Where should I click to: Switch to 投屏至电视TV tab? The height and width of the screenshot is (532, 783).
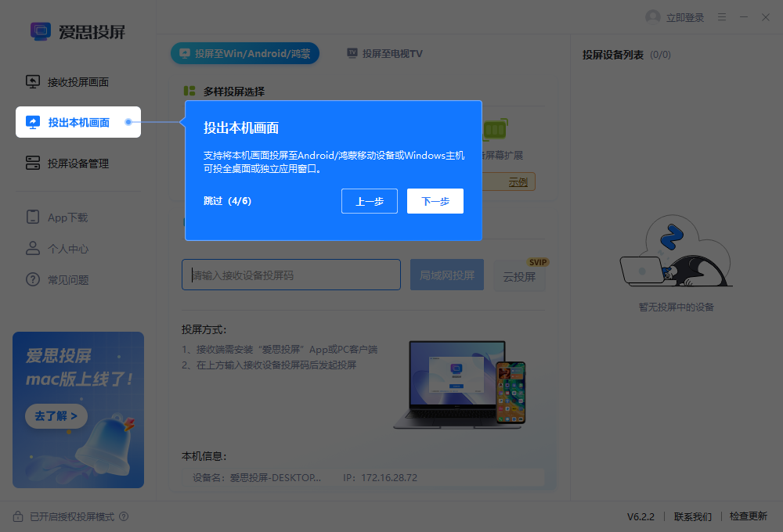pyautogui.click(x=385, y=53)
